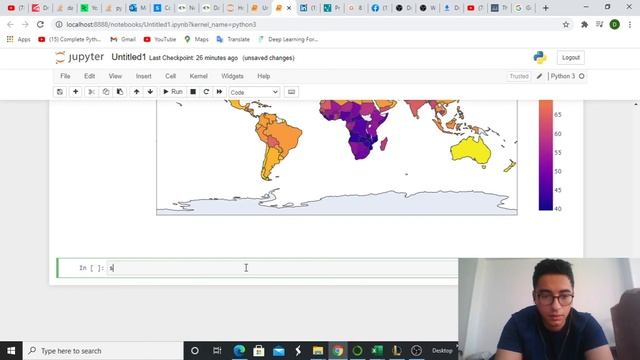This screenshot has width=640, height=360.
Task: Open Excel from taskbar
Action: tap(377, 351)
